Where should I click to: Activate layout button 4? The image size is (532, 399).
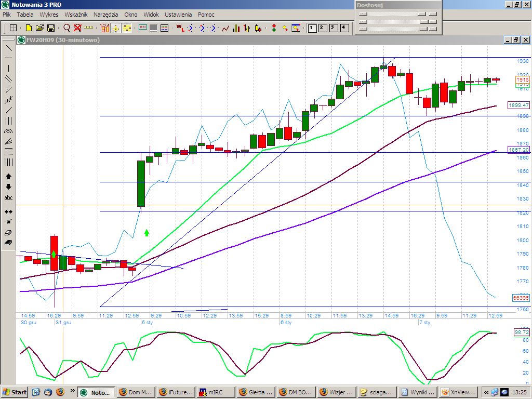[344, 28]
